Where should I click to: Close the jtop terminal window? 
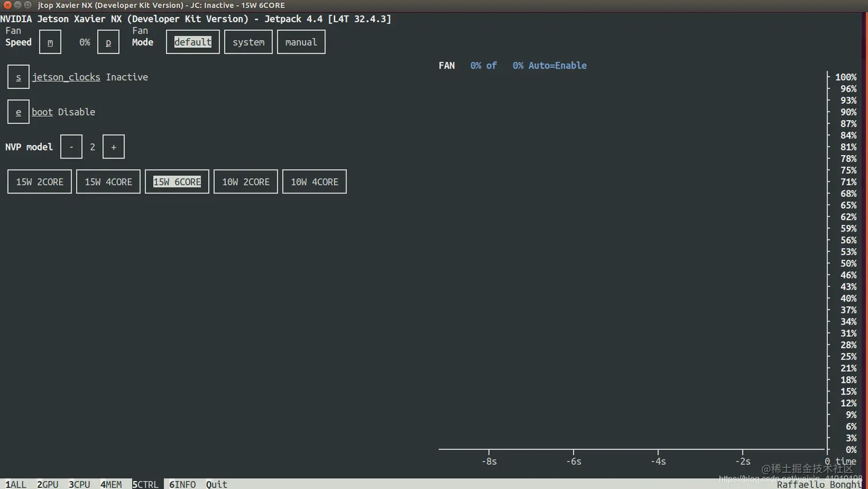7,5
